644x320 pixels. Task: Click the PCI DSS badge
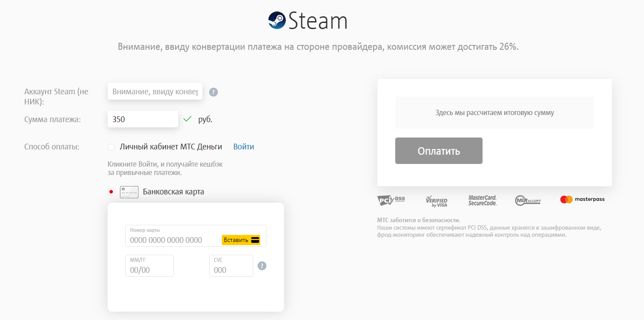tap(391, 200)
